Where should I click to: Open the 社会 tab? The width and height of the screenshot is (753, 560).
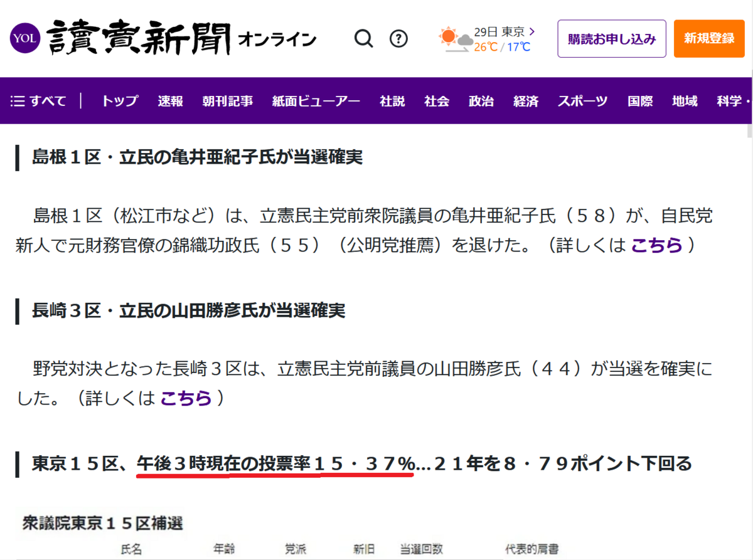pyautogui.click(x=437, y=101)
